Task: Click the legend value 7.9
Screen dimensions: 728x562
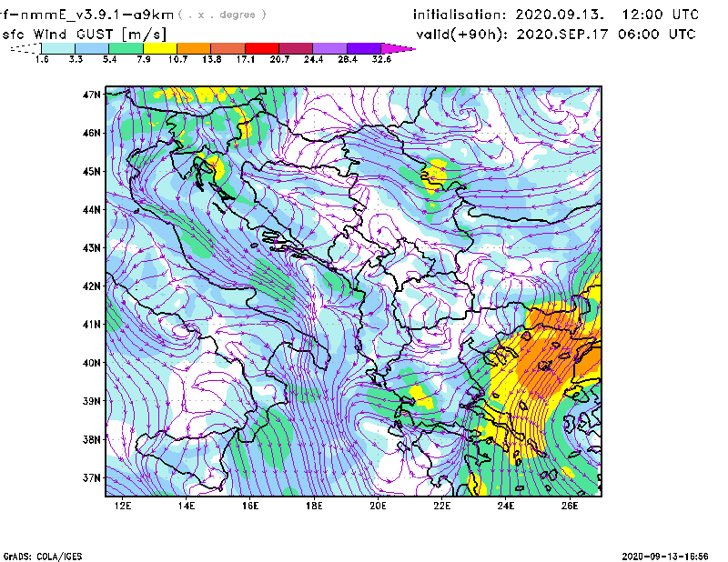Action: click(x=144, y=59)
